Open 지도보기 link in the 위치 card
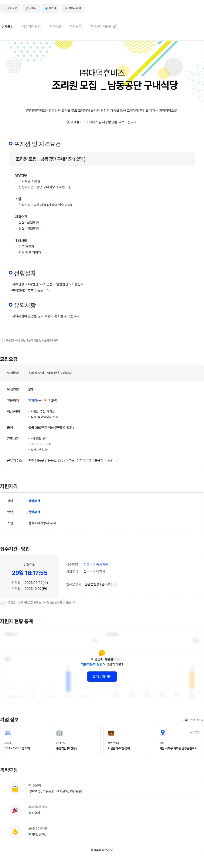The height and width of the screenshot is (868, 204). (195, 732)
